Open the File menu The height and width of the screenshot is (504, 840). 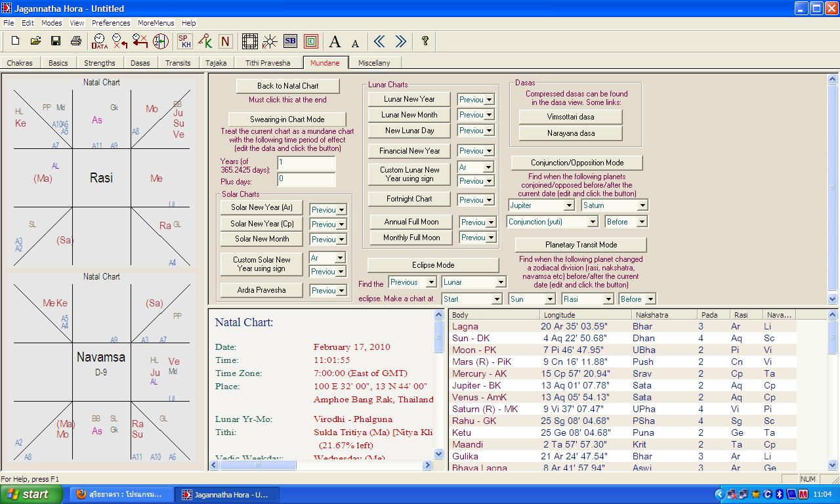pos(9,23)
